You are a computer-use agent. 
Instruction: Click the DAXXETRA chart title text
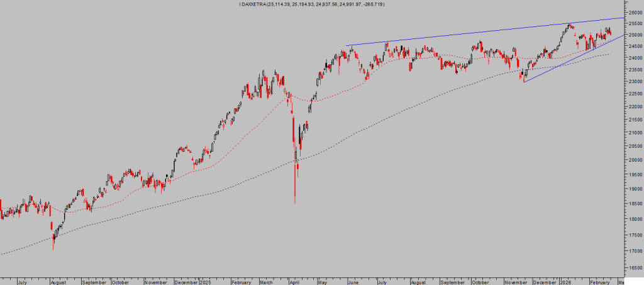[312, 4]
